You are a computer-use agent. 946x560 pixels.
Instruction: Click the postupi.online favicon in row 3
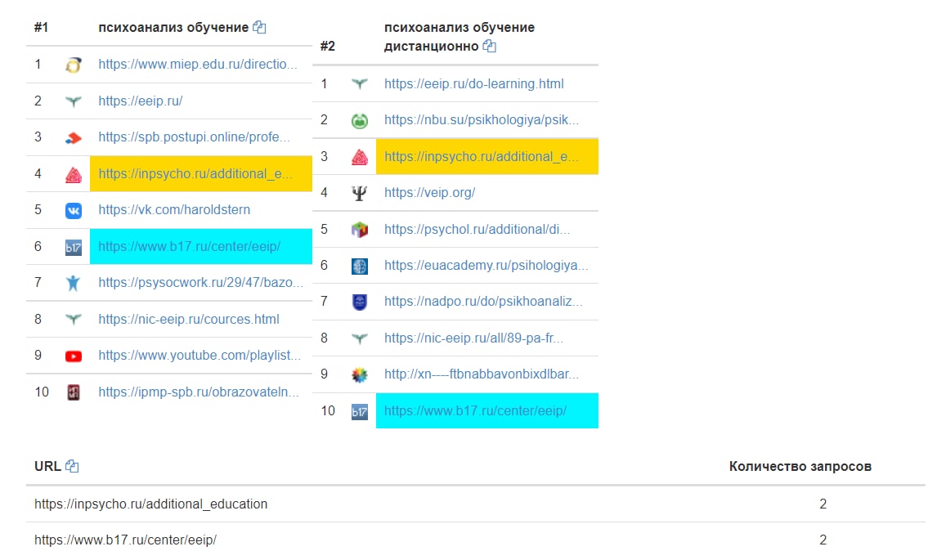pos(73,137)
